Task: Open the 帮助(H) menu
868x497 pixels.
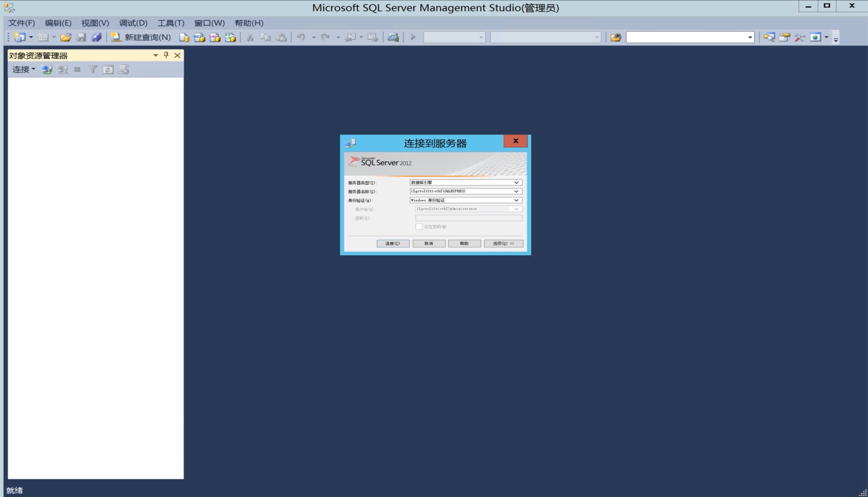Action: [249, 23]
